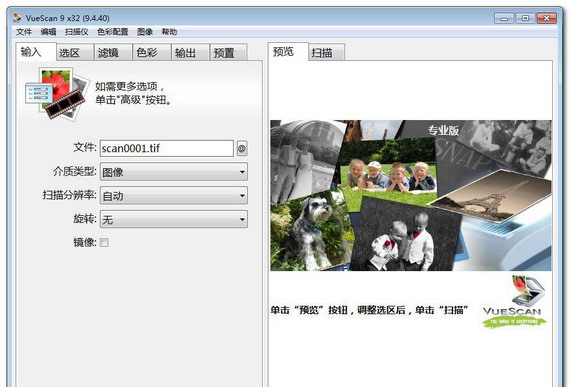Open the 编辑 menu
The image size is (570, 387).
point(48,32)
